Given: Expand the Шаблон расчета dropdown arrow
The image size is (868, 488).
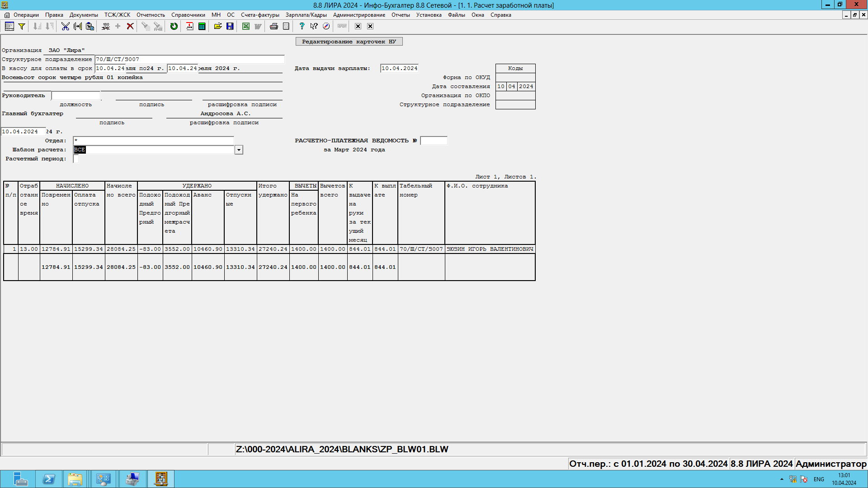Looking at the screenshot, I should point(239,150).
